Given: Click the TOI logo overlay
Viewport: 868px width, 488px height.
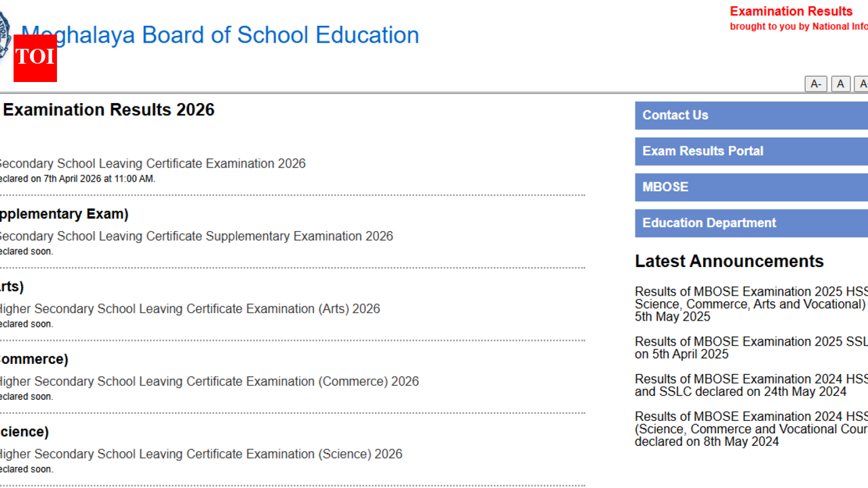Looking at the screenshot, I should 35,59.
